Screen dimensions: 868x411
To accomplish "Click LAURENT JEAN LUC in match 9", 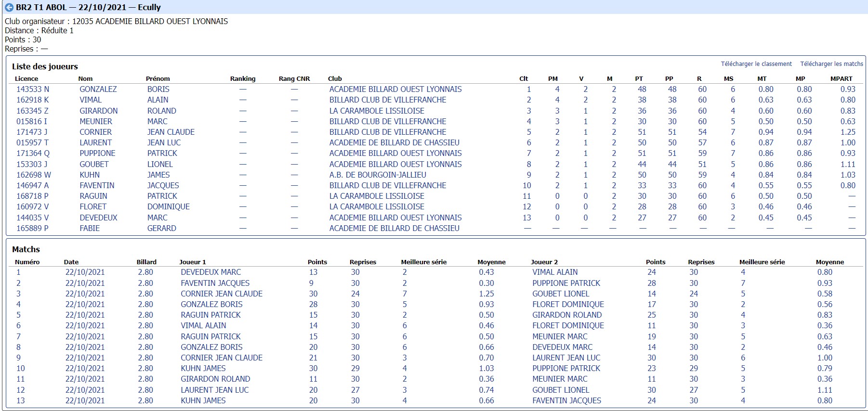I will tap(566, 358).
